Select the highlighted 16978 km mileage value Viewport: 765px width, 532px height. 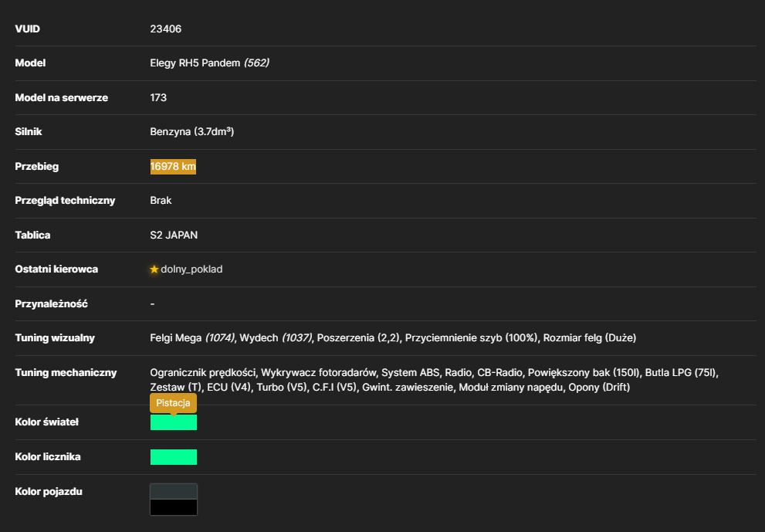173,167
